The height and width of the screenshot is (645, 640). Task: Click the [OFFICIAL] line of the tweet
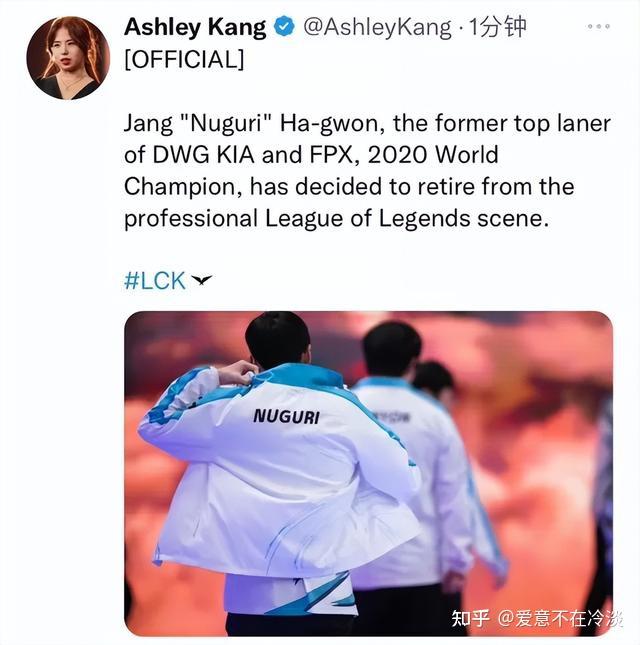click(x=184, y=59)
